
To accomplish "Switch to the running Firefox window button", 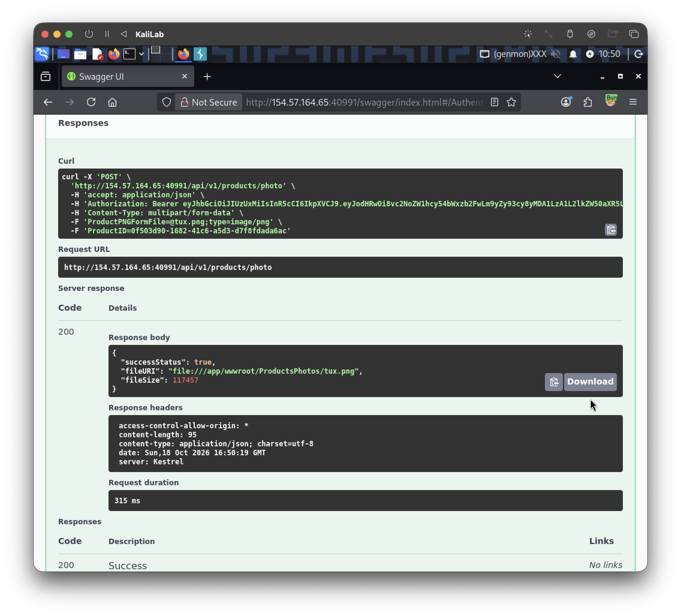I will [x=183, y=54].
